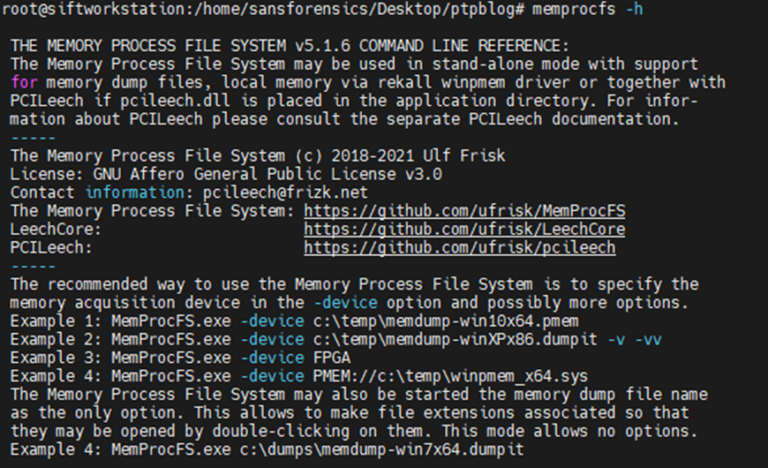
Task: Click 'COMMAND LINE REFERENCE:' heading text
Action: coord(464,46)
